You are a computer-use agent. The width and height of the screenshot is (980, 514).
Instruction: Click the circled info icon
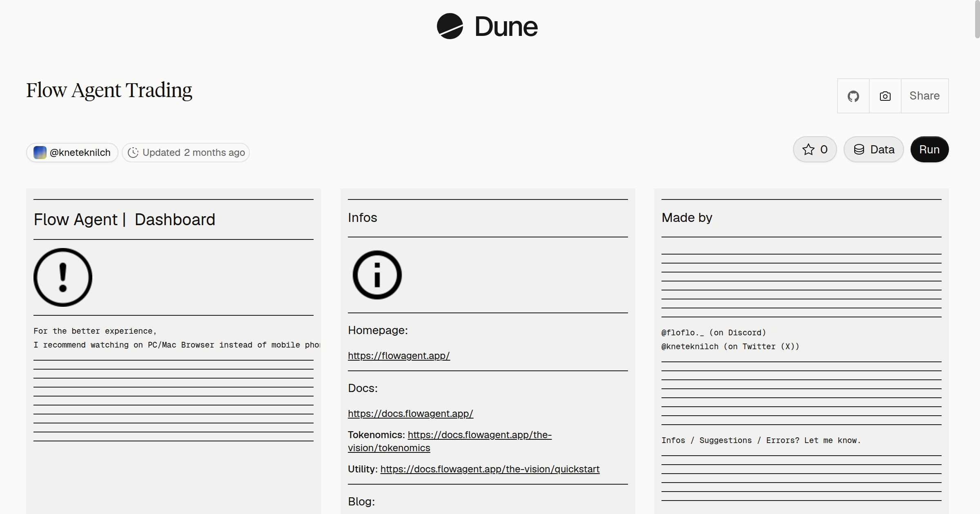[377, 275]
